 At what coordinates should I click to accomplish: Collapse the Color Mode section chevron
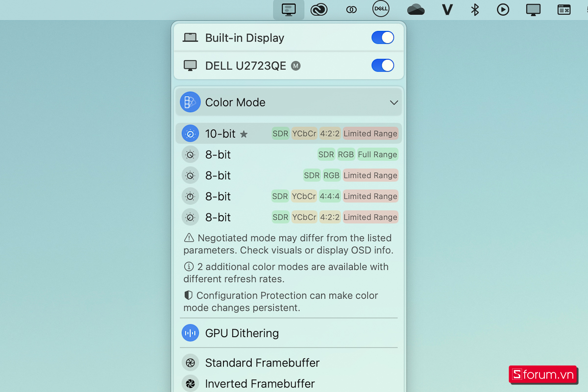click(393, 102)
